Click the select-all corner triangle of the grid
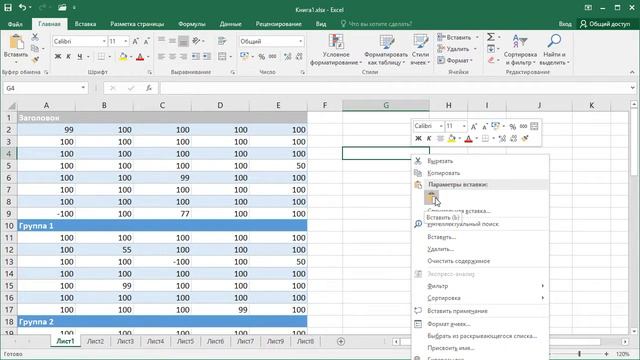The width and height of the screenshot is (640, 360). 12,106
